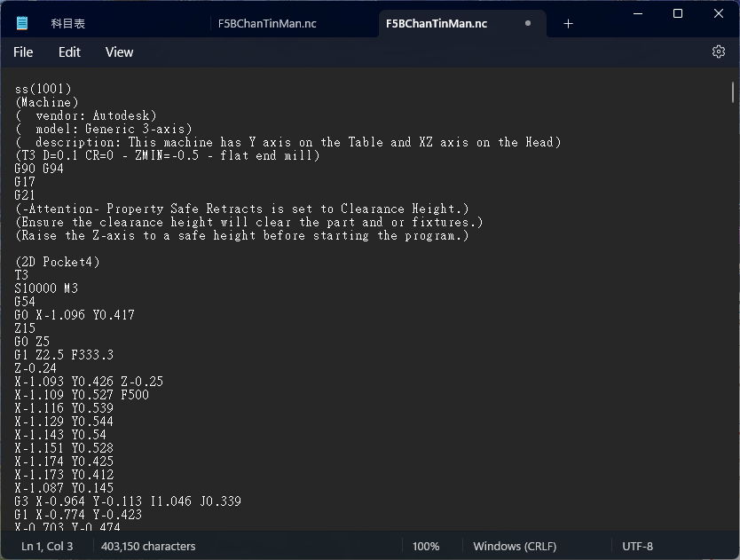The height and width of the screenshot is (560, 740).
Task: Click the vertical scrollbar thumb
Action: (x=733, y=91)
